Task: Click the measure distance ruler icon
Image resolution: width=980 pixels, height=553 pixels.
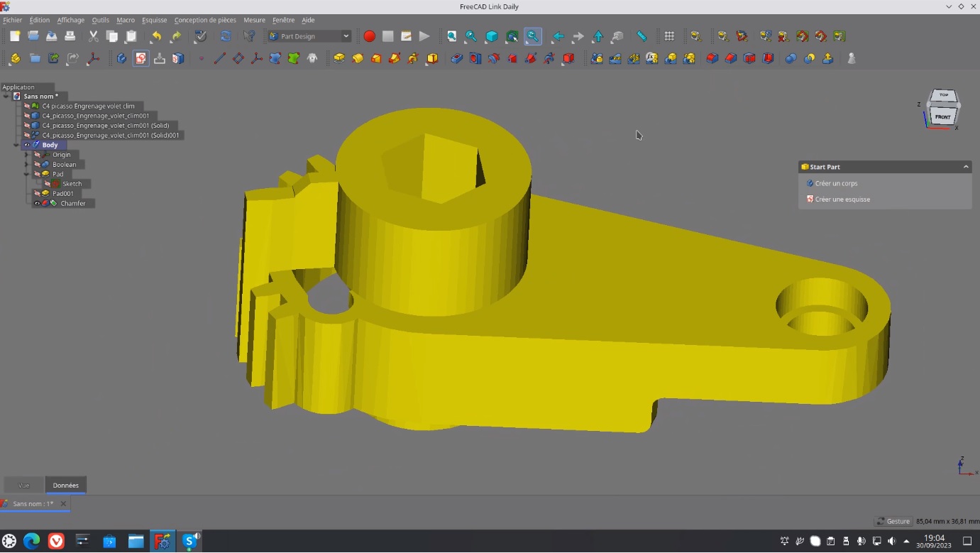Action: [x=642, y=36]
